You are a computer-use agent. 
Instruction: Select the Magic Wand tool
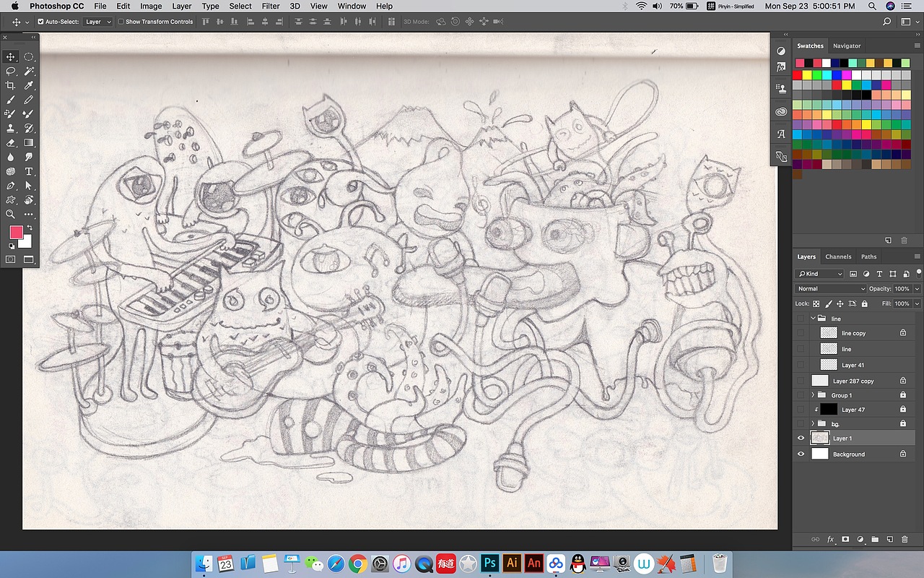coord(29,72)
